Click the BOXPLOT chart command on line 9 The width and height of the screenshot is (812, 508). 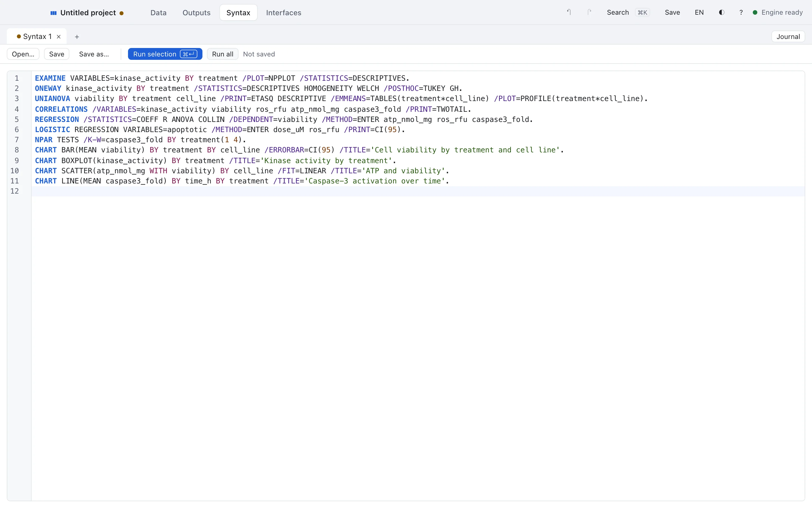[76, 161]
